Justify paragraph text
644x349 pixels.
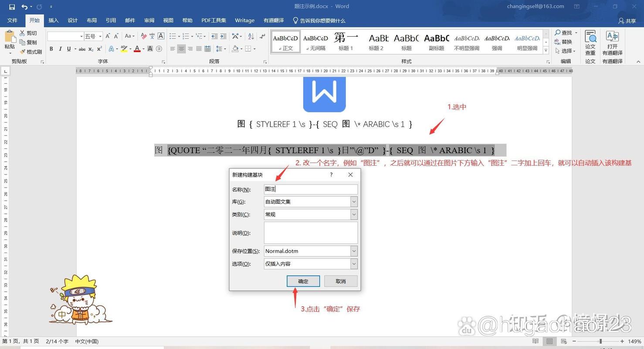[199, 49]
